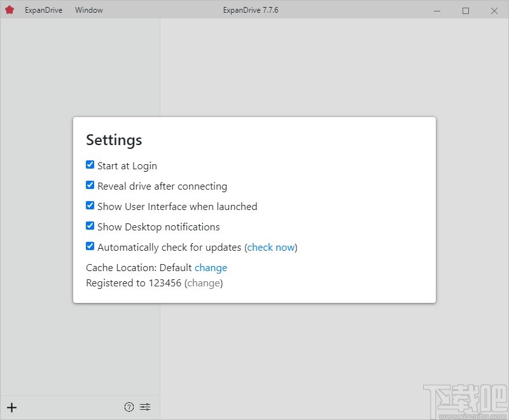Viewport: 509px width, 420px height.
Task: Change the registration via change link
Action: point(204,283)
